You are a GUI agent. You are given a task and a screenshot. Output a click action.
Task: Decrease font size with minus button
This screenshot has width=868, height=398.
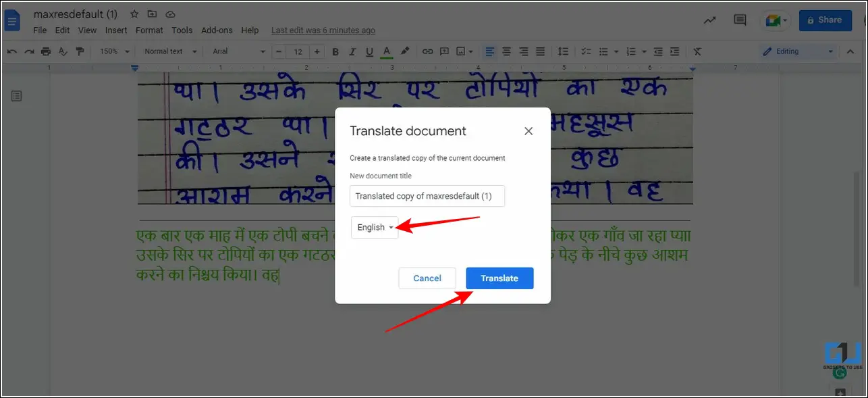pos(280,51)
